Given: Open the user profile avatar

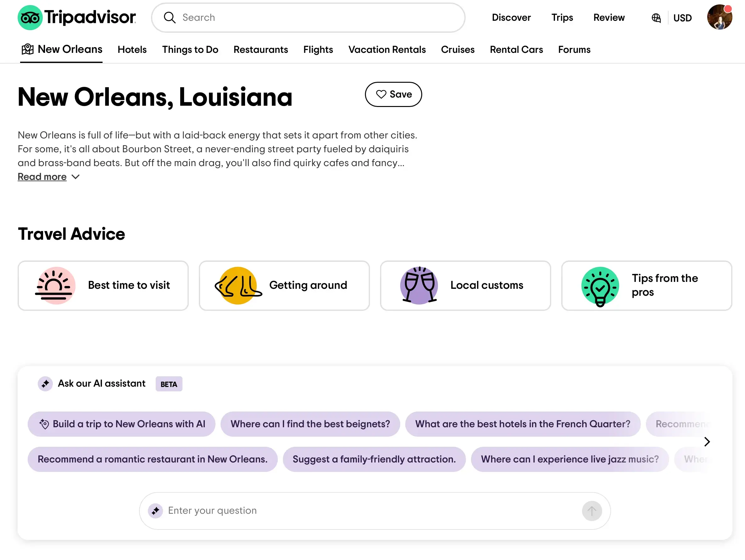Looking at the screenshot, I should click(x=720, y=18).
